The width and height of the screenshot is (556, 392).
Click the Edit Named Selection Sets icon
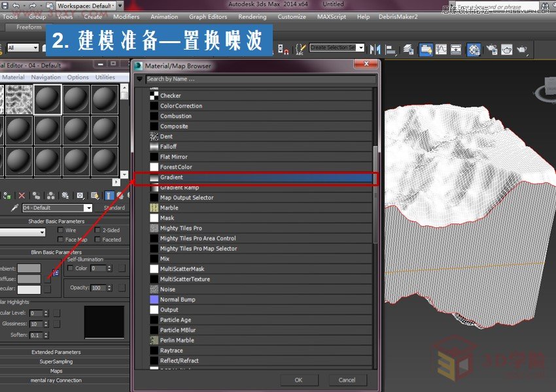[x=300, y=49]
